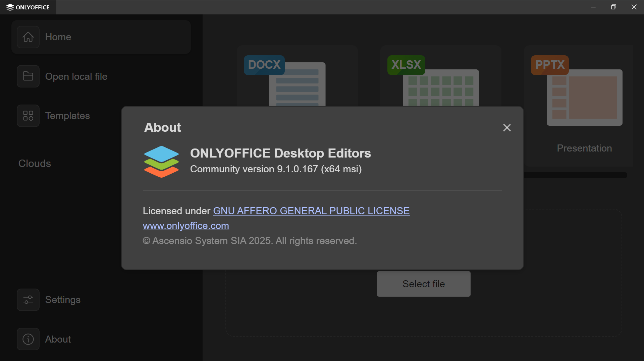Click the Settings sliders icon
644x362 pixels.
tap(28, 300)
